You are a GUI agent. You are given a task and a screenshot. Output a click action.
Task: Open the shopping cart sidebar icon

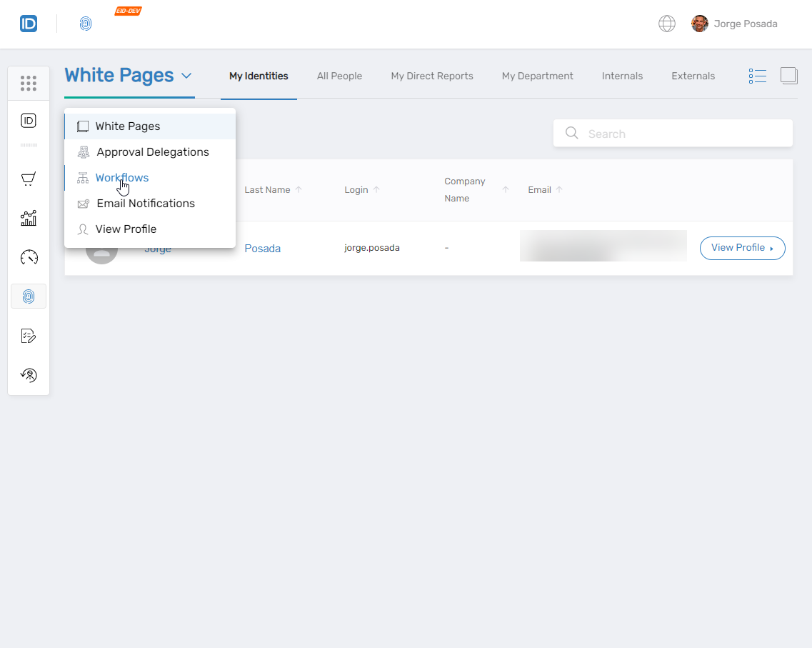[29, 178]
